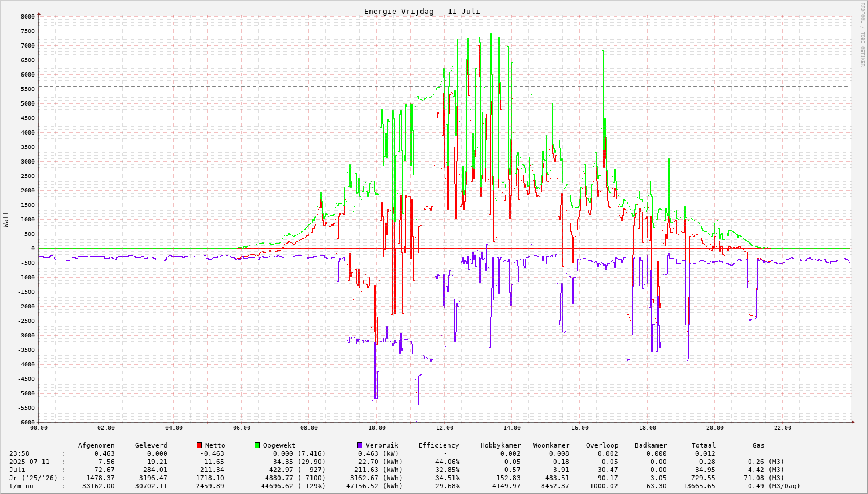Select the Juli row label in the table
This screenshot has width=868, height=494.
coord(17,470)
